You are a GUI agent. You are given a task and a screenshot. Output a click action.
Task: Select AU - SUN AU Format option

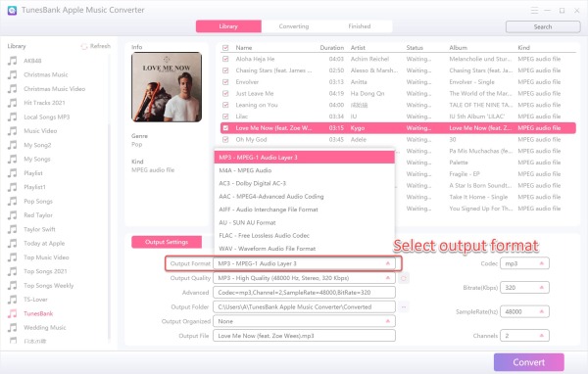pyautogui.click(x=305, y=222)
